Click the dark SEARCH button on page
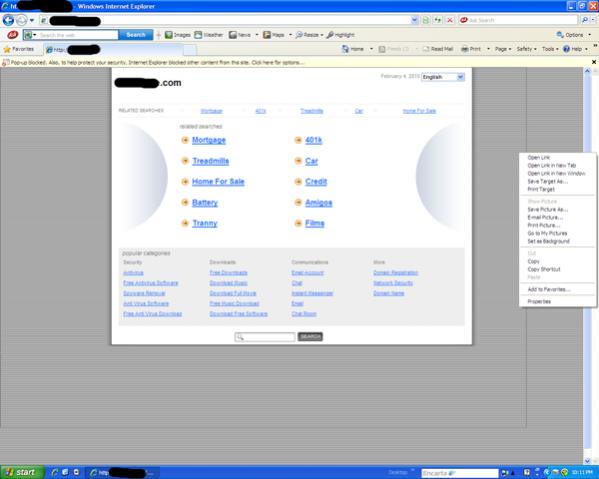The width and height of the screenshot is (599, 479). pyautogui.click(x=310, y=337)
